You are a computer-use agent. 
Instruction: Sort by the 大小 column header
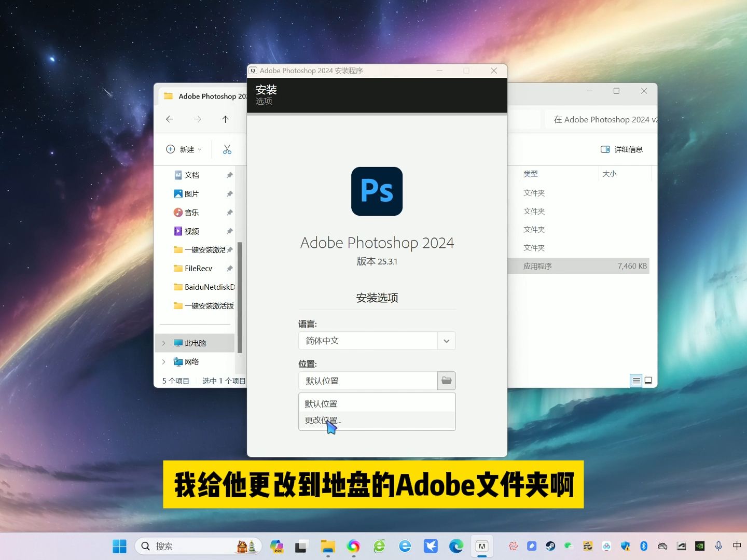(610, 174)
